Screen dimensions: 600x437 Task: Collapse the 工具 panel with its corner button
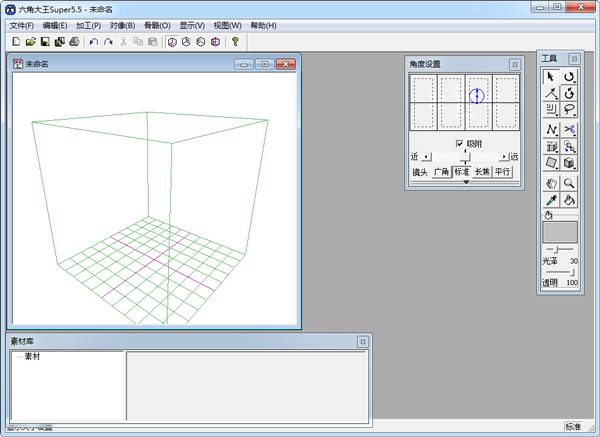573,58
